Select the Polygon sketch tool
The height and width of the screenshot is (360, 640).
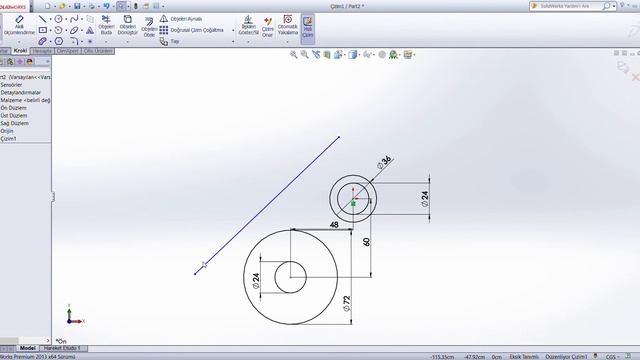[x=59, y=41]
